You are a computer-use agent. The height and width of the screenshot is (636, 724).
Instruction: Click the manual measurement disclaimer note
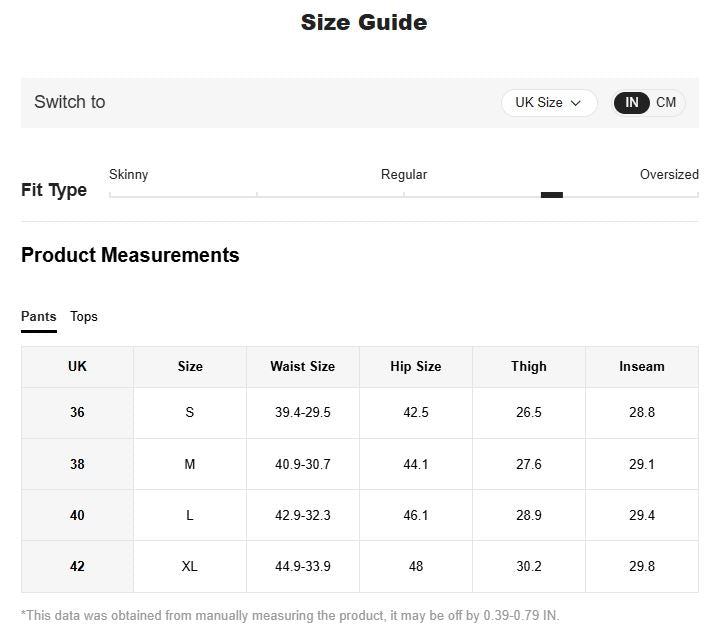tap(290, 616)
